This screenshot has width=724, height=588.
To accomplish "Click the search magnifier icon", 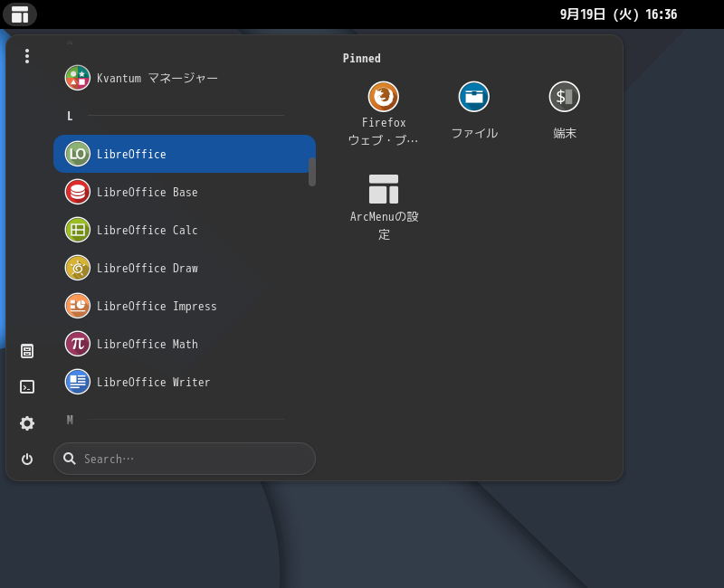I will point(70,459).
